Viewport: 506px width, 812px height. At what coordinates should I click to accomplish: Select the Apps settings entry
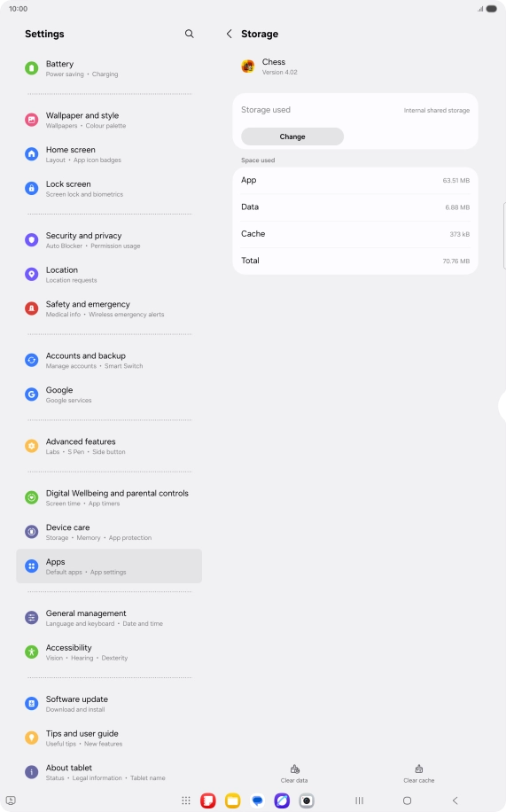(109, 566)
